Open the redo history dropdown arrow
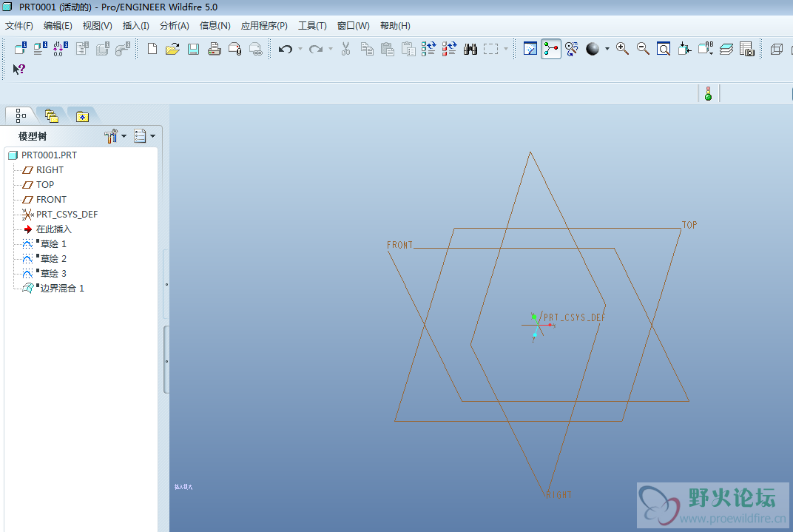Viewport: 793px width, 532px height. (331, 49)
